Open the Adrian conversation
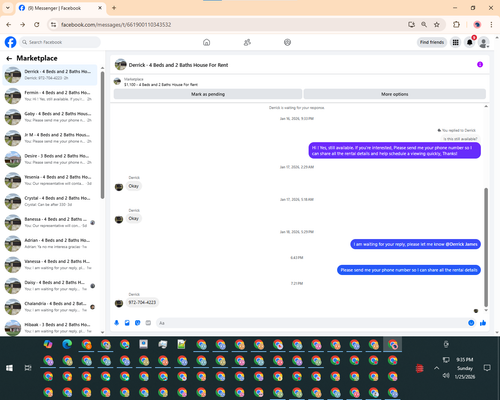This screenshot has width=500, height=400. point(50,243)
